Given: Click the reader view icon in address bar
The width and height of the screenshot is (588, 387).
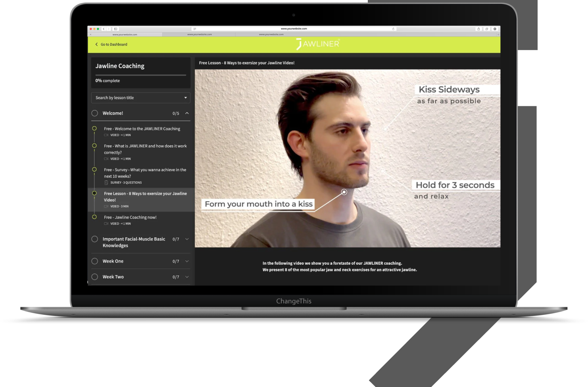Looking at the screenshot, I should (194, 29).
